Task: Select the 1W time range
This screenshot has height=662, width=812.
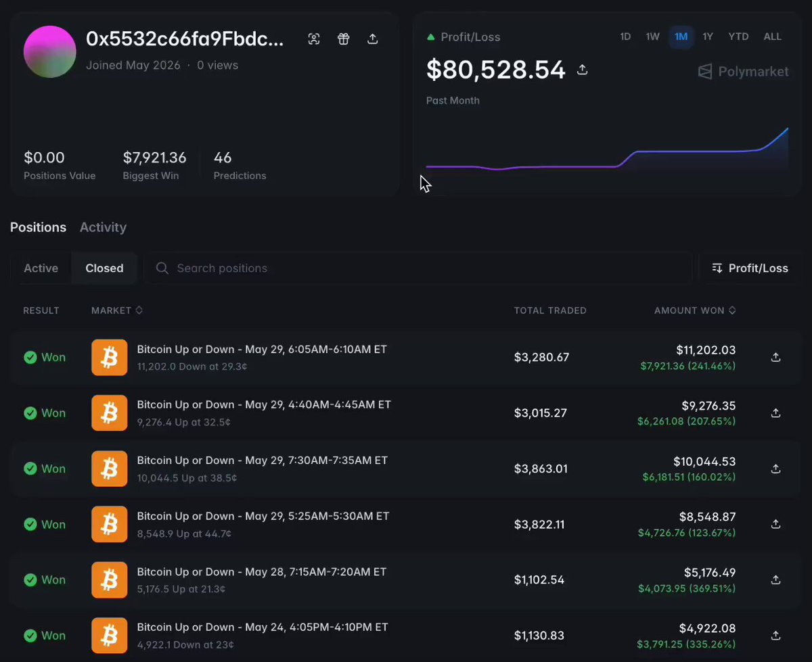Action: 652,37
